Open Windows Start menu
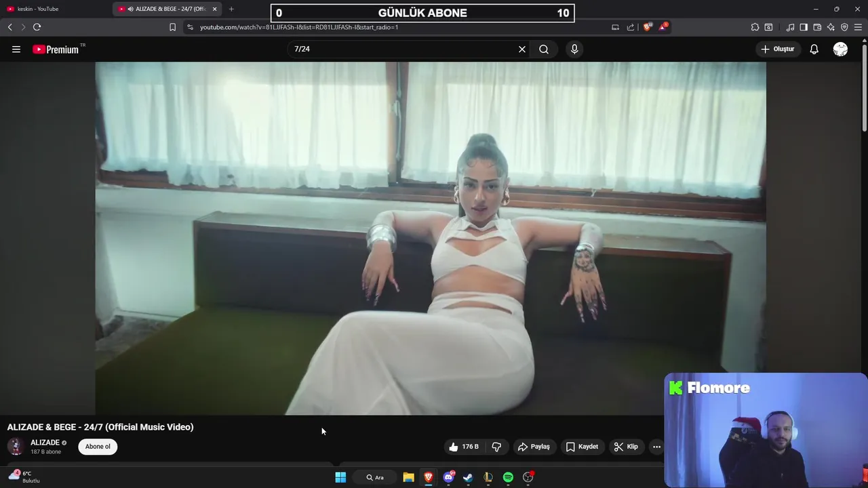This screenshot has width=868, height=488. coord(340,477)
